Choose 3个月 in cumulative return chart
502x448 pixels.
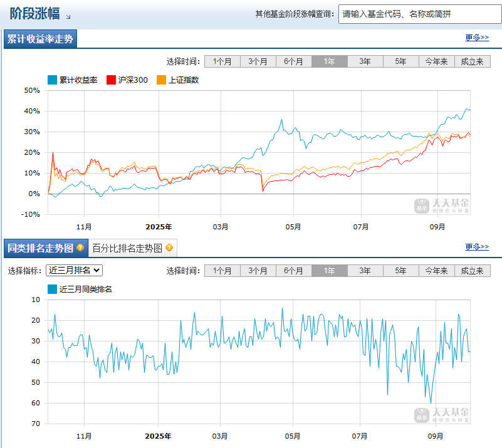tap(258, 61)
